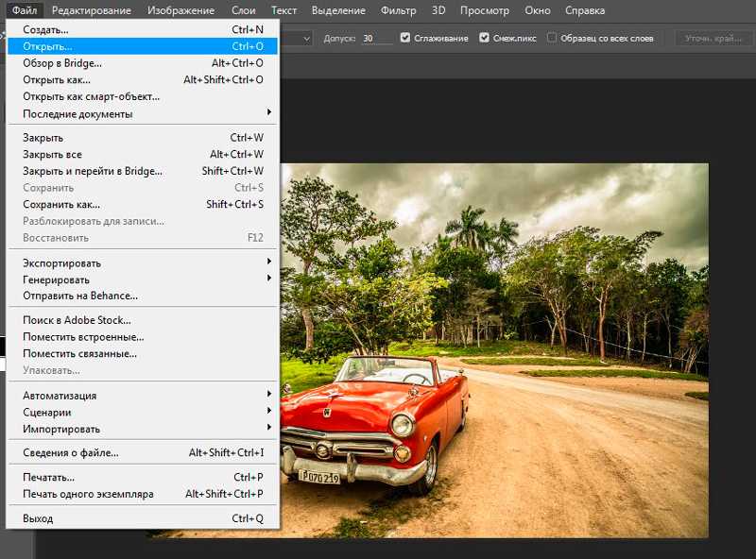Choose Печать одного экземпляра
The image size is (756, 559).
coord(143,494)
